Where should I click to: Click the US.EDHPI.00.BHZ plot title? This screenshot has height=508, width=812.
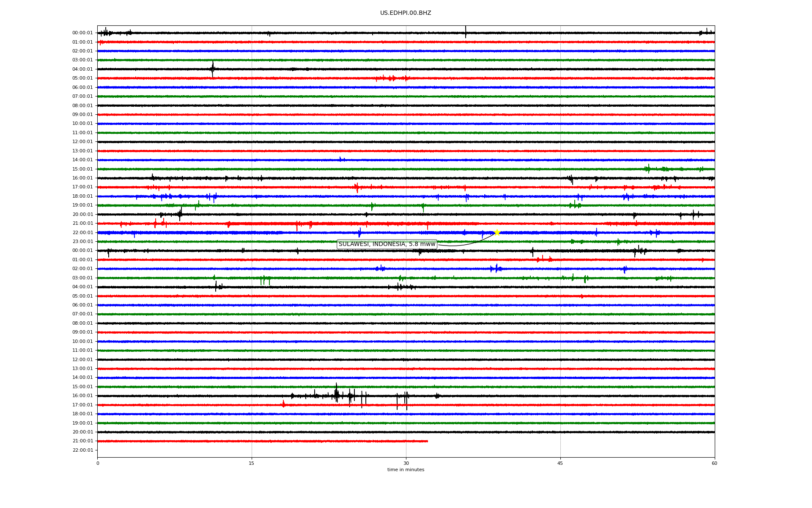click(406, 13)
